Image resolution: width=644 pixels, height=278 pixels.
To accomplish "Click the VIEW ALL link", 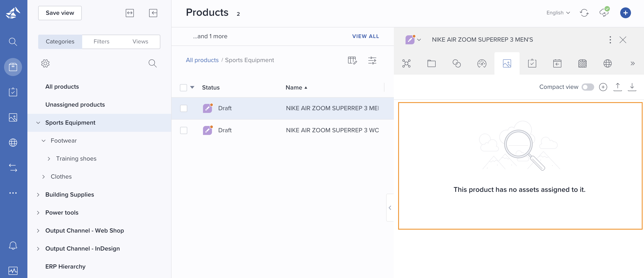I will coord(366,36).
